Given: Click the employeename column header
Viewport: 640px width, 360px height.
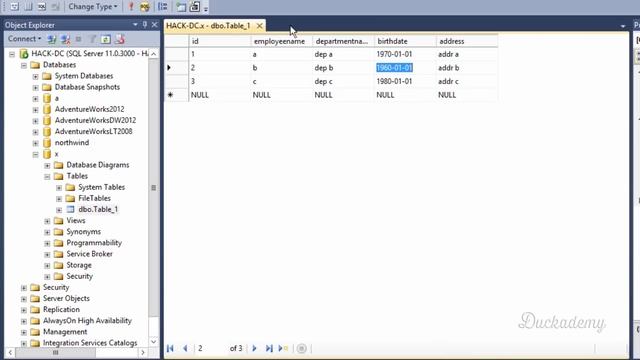Looking at the screenshot, I should coord(281,41).
